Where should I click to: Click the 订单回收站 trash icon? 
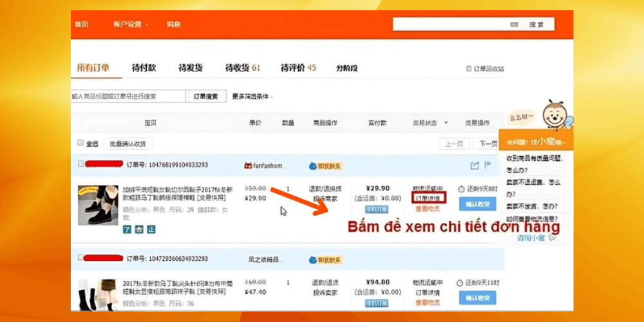(468, 69)
